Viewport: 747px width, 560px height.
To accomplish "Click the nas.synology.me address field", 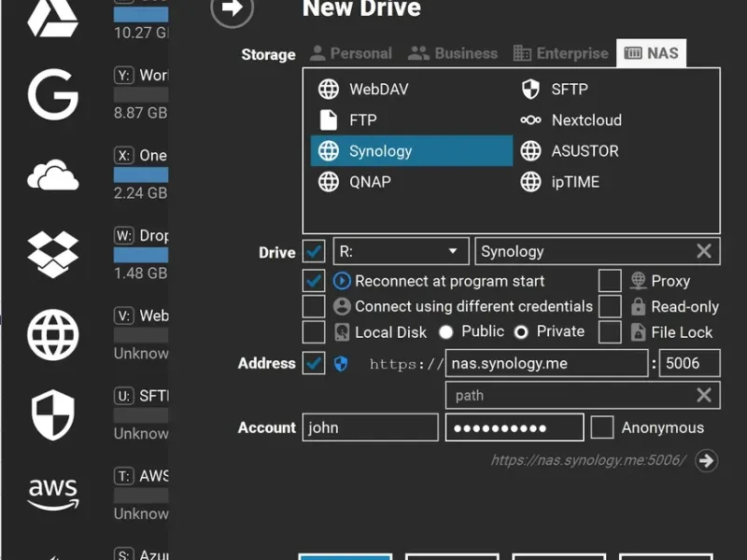I will [547, 363].
